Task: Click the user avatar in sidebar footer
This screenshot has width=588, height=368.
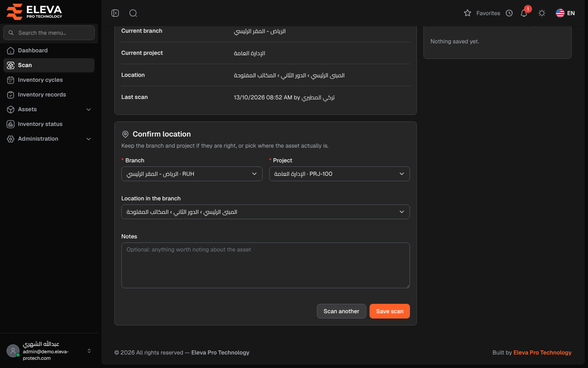Action: tap(13, 351)
